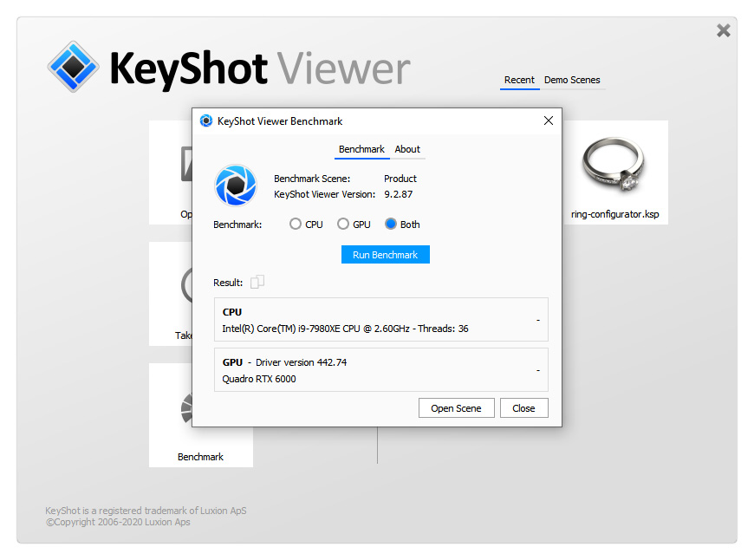The height and width of the screenshot is (560, 754).
Task: Click the KeyShot aperture icon in the dialog
Action: 236,186
